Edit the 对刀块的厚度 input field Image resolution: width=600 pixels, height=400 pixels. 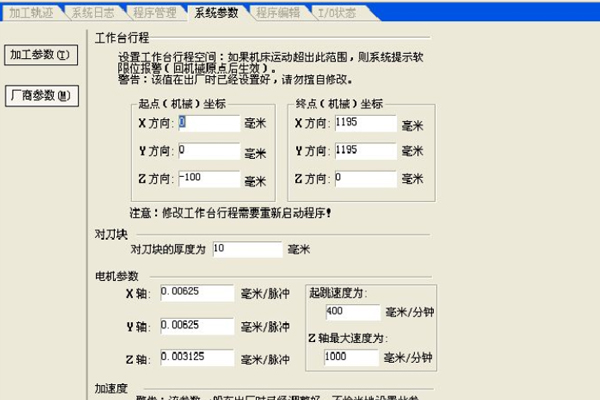pyautogui.click(x=245, y=248)
